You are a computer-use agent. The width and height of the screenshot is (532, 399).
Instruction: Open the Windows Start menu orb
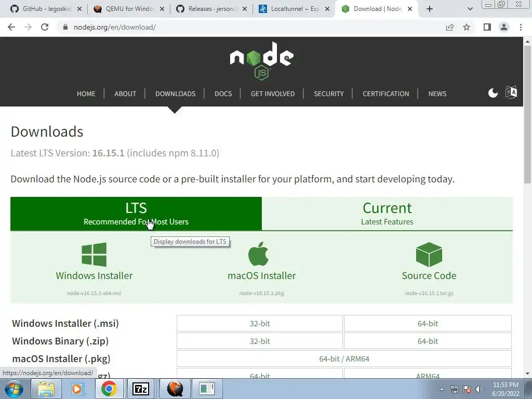point(14,389)
